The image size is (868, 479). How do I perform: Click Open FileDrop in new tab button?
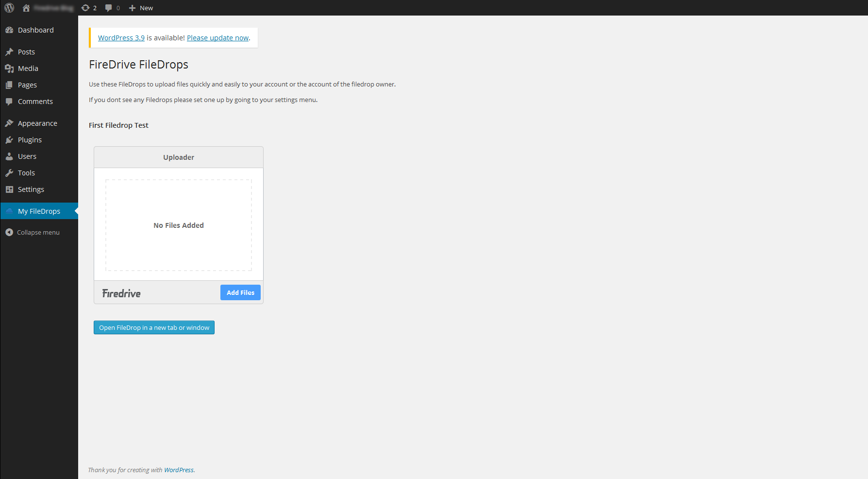pos(154,327)
